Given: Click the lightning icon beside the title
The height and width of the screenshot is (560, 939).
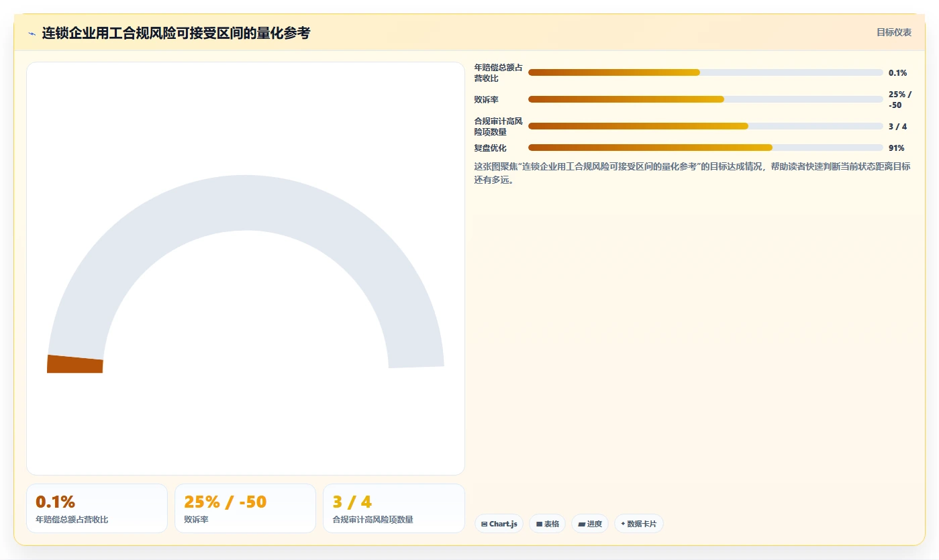Looking at the screenshot, I should pyautogui.click(x=32, y=33).
